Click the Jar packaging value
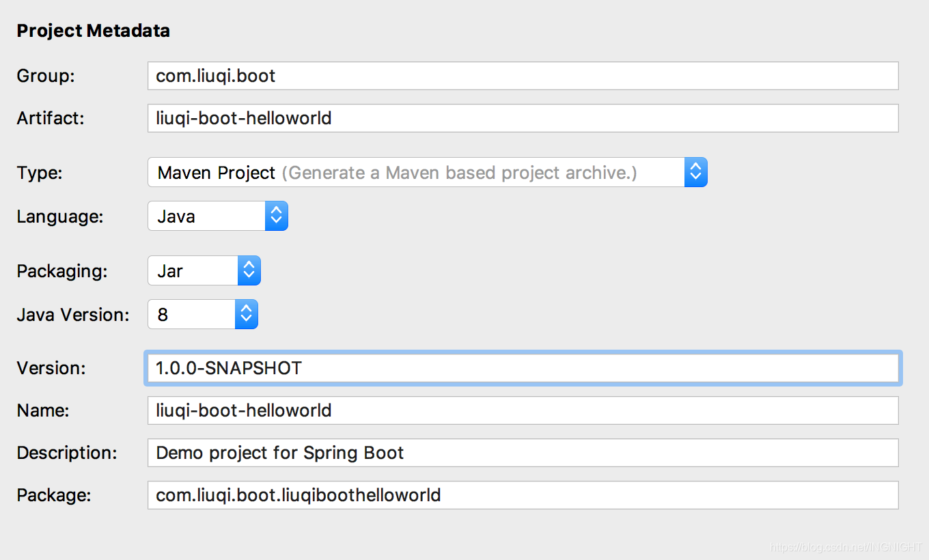This screenshot has height=560, width=929. 170,271
